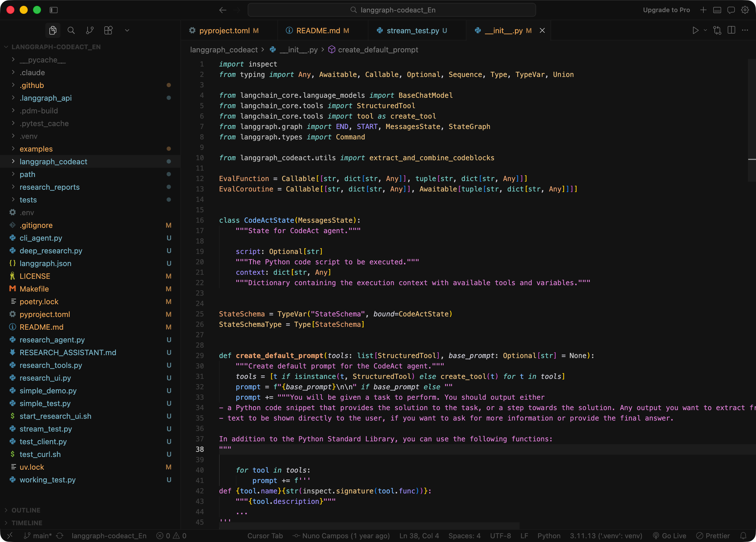Screen dimensions: 756x542
Task: Open the Extensions view icon
Action: click(108, 30)
